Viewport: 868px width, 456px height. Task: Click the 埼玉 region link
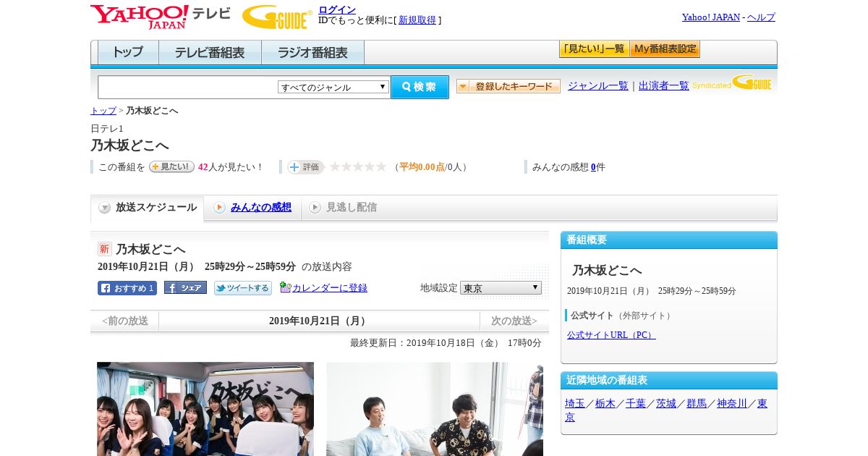coord(575,404)
